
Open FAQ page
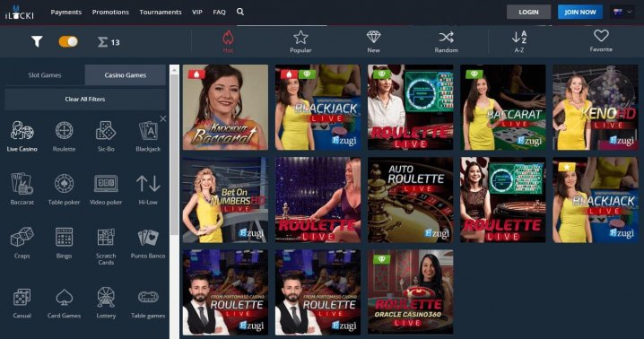220,12
